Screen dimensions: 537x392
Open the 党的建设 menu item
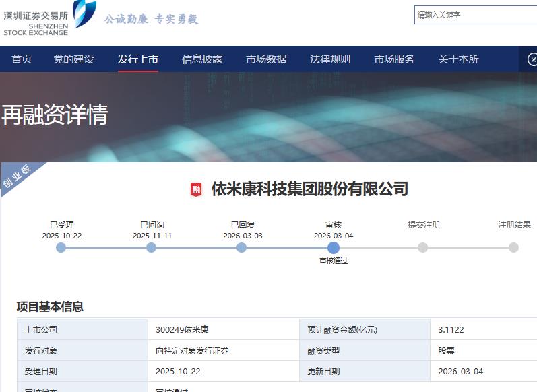pos(73,59)
